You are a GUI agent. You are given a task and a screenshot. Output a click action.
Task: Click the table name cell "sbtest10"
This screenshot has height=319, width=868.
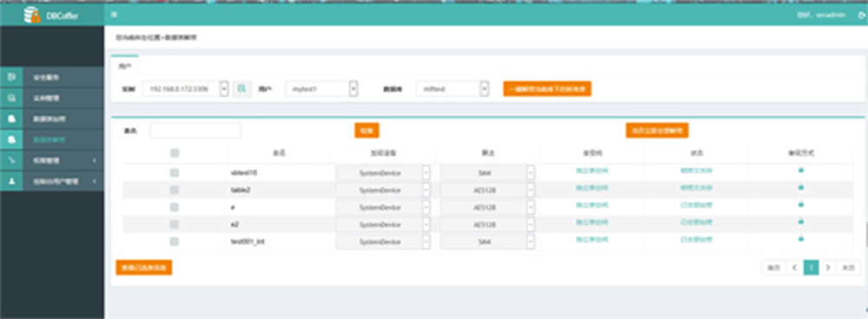(x=244, y=173)
